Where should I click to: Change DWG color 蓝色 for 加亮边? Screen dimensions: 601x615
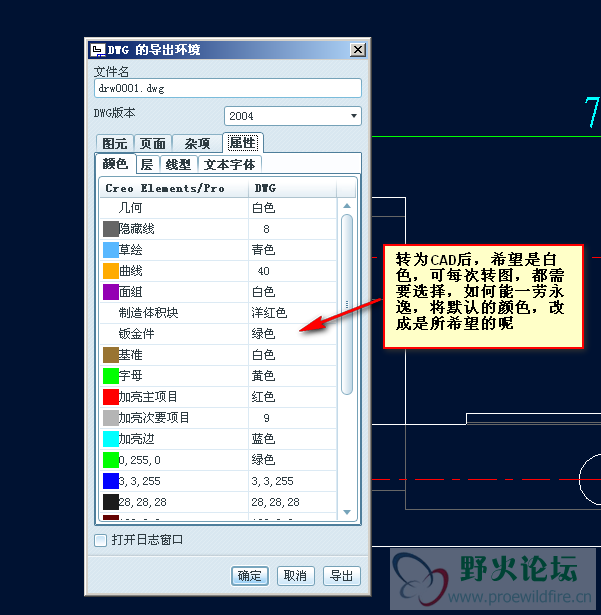pyautogui.click(x=292, y=439)
